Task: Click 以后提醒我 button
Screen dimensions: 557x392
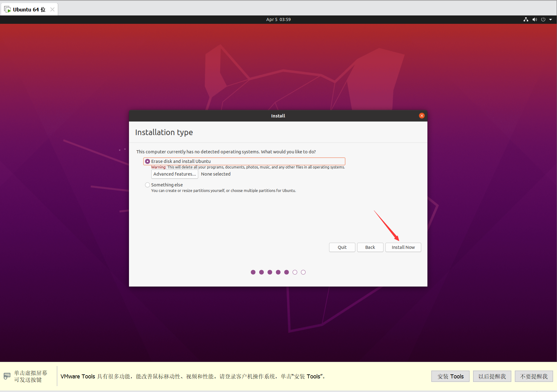Action: (x=492, y=376)
